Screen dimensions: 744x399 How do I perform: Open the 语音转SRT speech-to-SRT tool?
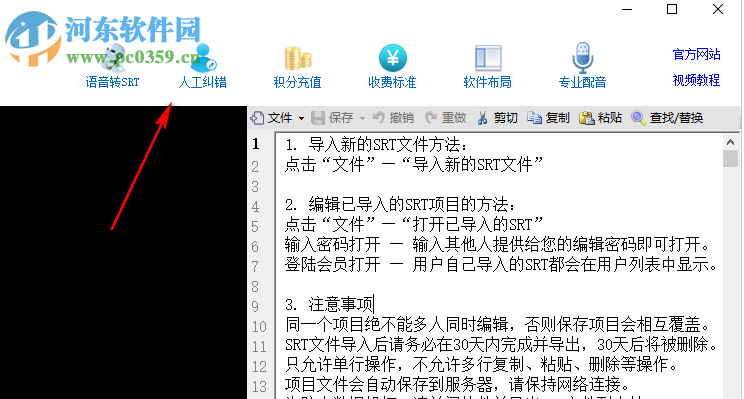(112, 66)
